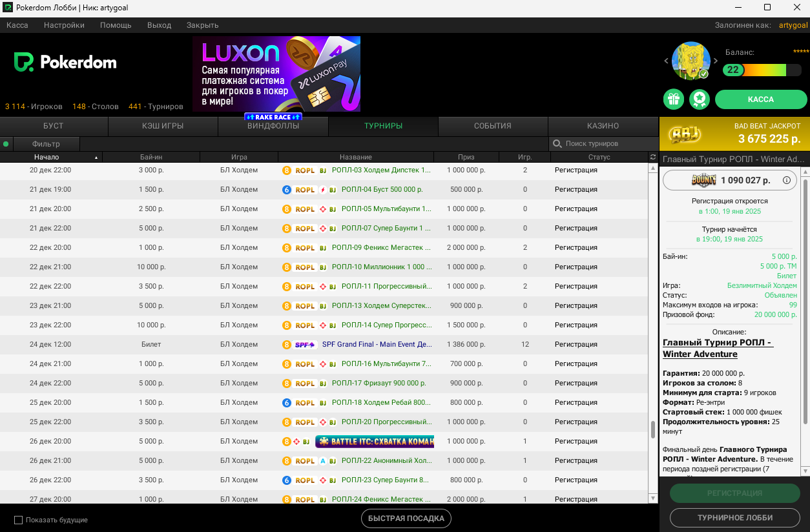810x532 pixels.
Task: Click the SPF badge on Grand Final row
Action: coord(305,345)
